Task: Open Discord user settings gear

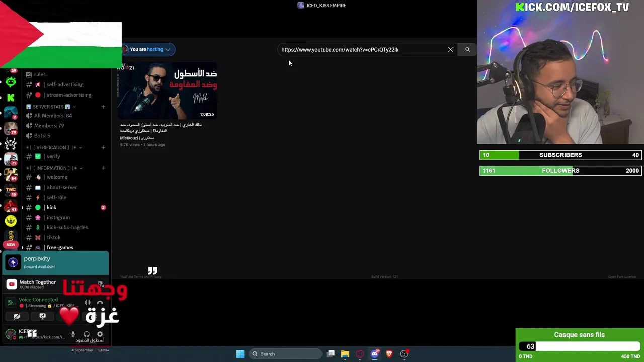Action: (x=100, y=334)
